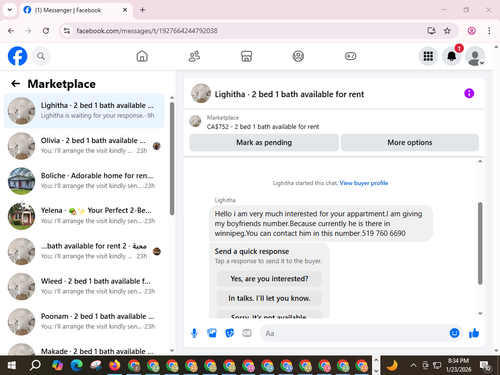500x375 pixels.
Task: Click CA$752 listing summary text
Action: (x=263, y=127)
